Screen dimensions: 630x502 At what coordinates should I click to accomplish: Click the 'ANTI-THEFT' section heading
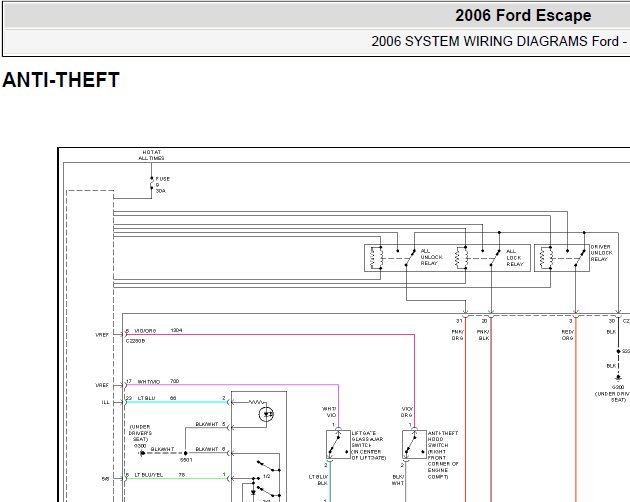coord(61,80)
